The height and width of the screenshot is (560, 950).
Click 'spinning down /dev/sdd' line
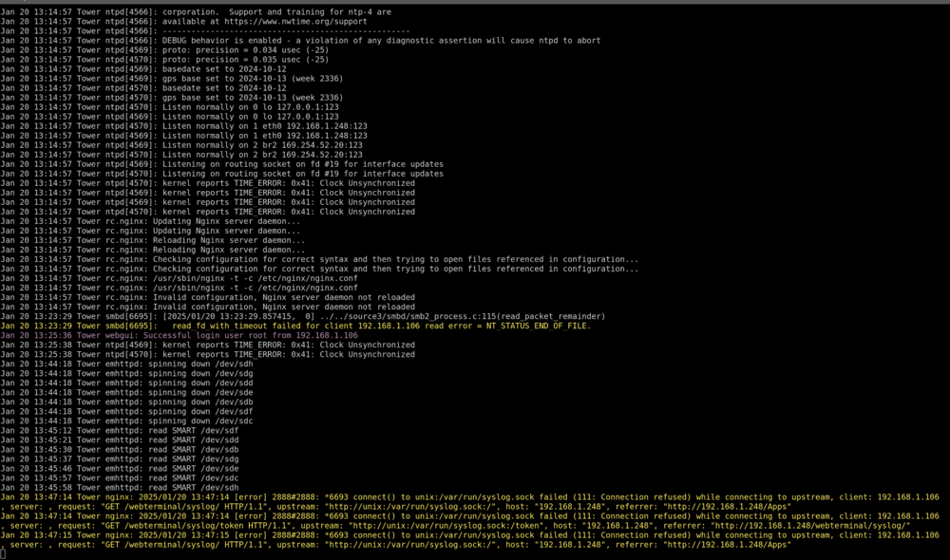click(x=126, y=383)
